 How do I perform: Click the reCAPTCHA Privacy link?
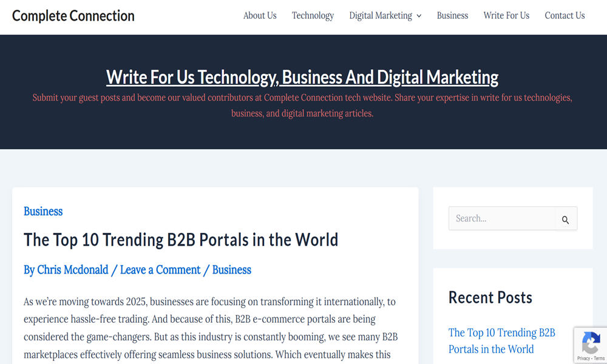(583, 359)
